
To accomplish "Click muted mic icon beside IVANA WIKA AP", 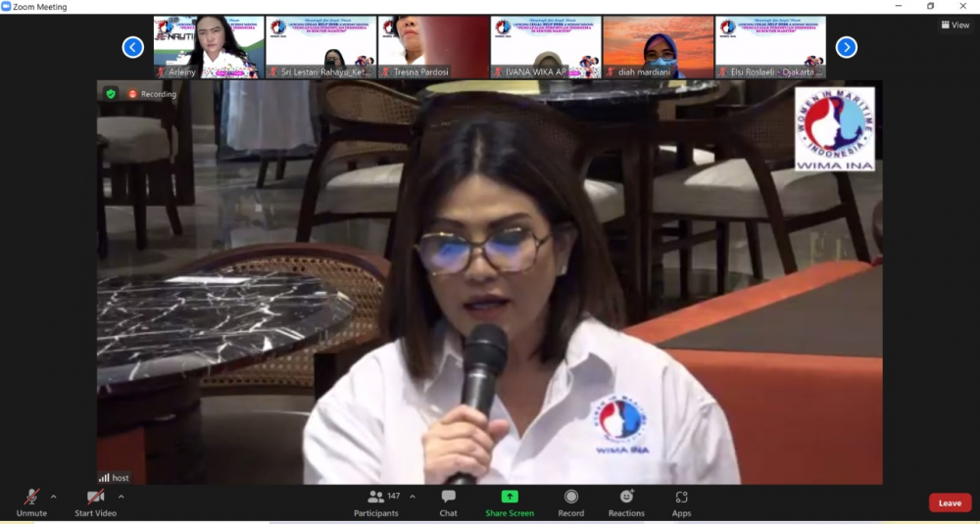I will 499,71.
